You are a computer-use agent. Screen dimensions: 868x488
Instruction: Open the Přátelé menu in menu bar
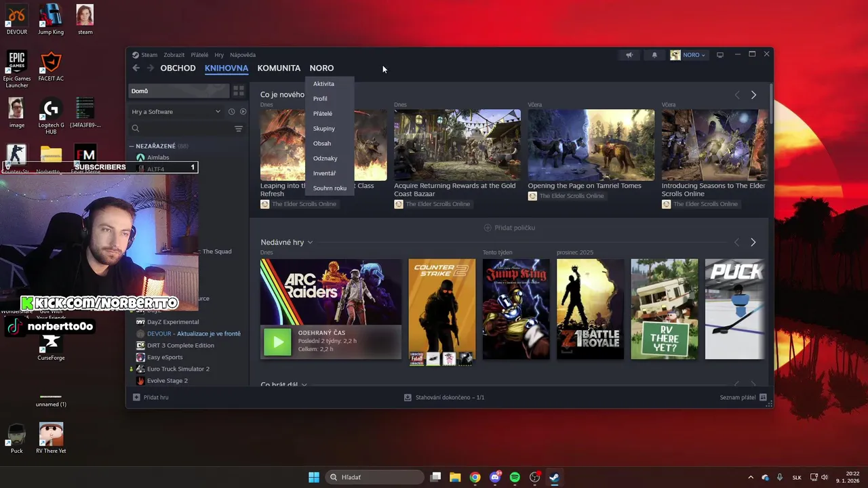(199, 55)
